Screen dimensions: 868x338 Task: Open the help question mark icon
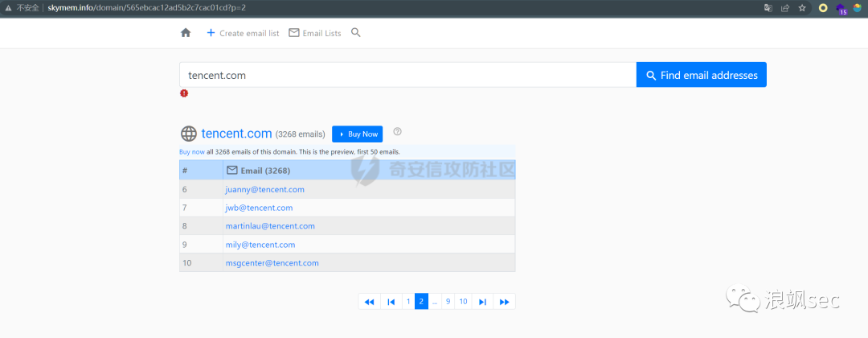[397, 131]
